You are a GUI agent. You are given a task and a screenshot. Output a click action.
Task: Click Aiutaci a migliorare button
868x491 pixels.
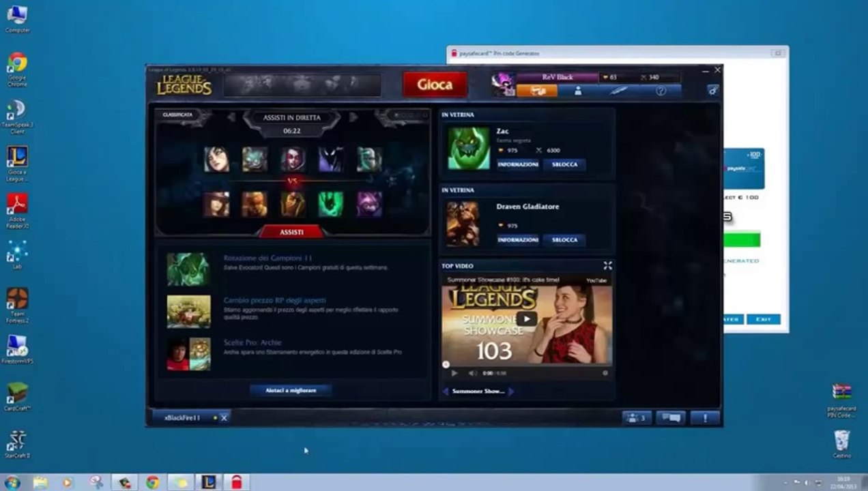[291, 390]
